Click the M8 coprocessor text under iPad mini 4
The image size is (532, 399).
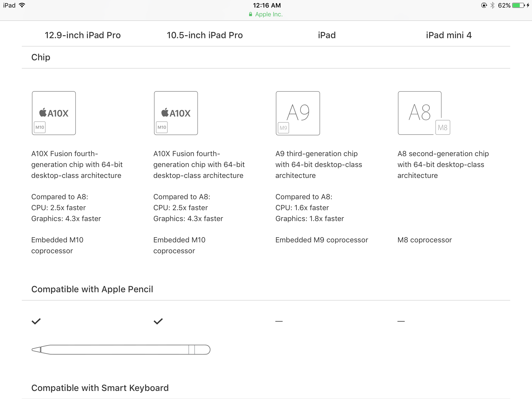click(425, 240)
